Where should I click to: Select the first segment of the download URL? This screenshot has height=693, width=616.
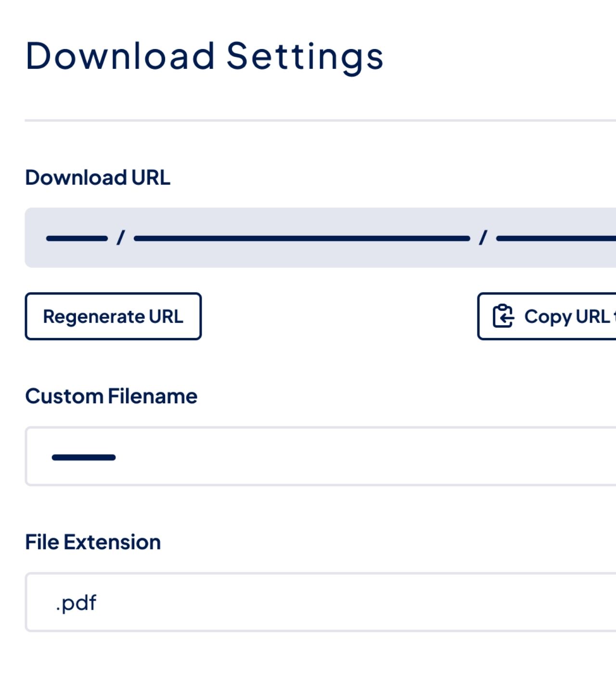(77, 238)
